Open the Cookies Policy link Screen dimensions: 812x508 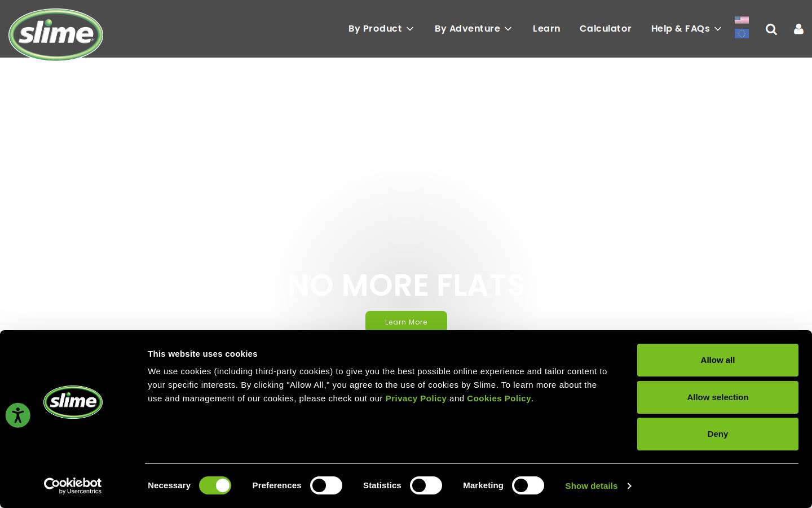(499, 398)
